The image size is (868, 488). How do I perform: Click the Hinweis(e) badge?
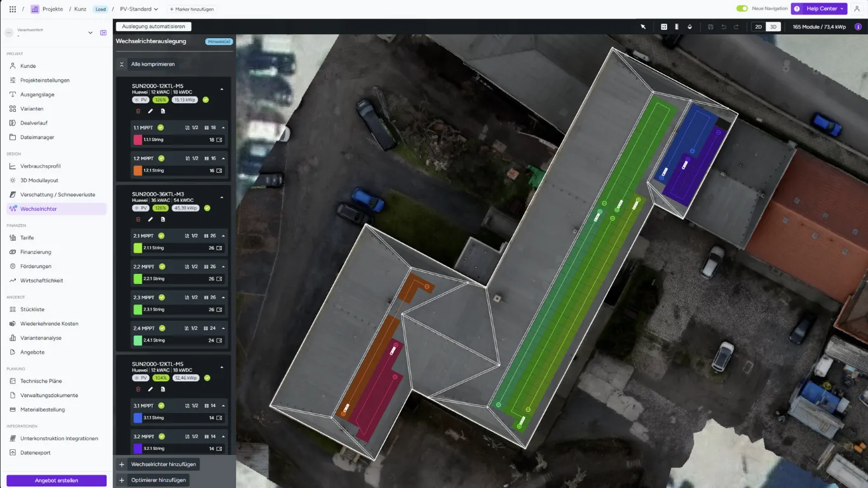pyautogui.click(x=219, y=41)
